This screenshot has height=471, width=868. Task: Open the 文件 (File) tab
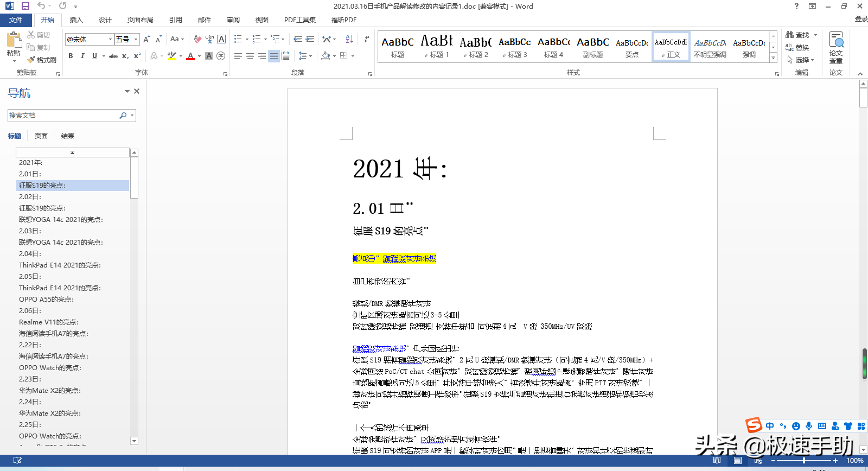click(x=16, y=20)
